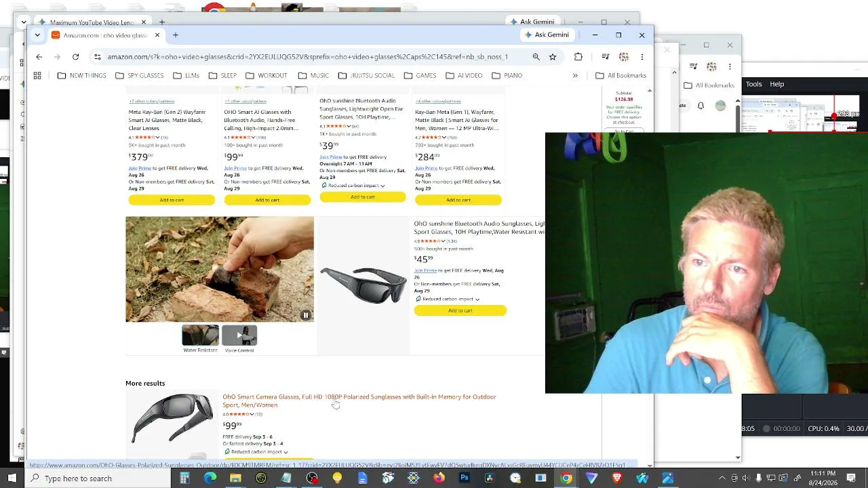Open the SPY GLASSES bookmark folder

[x=140, y=75]
